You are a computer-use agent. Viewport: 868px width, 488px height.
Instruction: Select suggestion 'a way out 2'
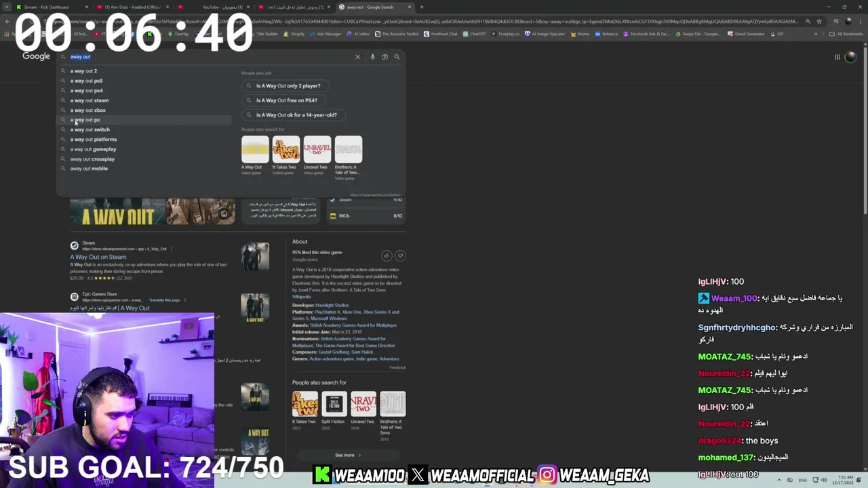click(144, 71)
